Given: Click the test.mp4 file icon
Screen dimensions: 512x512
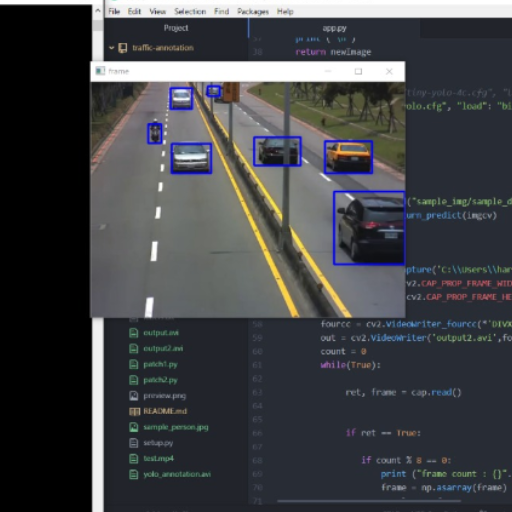Looking at the screenshot, I should click(x=134, y=459).
